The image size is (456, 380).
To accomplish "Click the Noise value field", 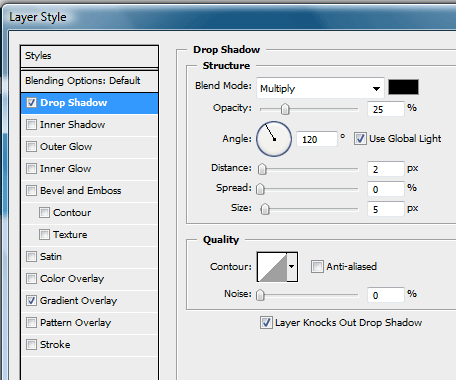I will point(386,295).
